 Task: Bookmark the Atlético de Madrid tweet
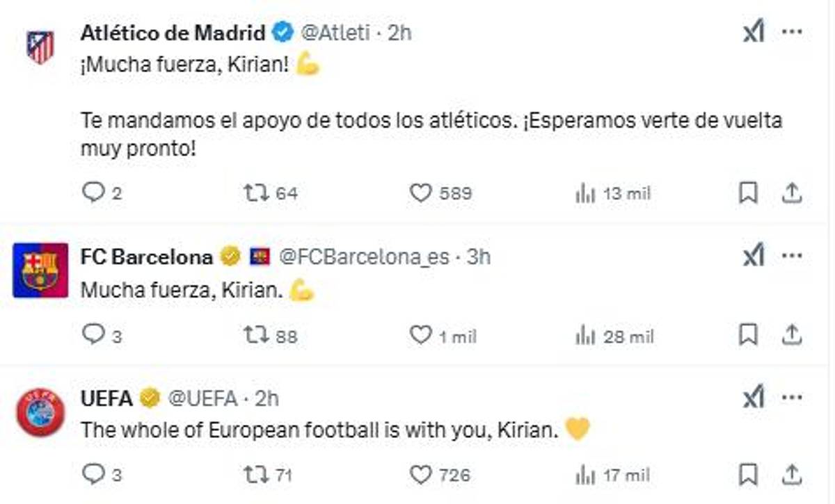coord(748,193)
